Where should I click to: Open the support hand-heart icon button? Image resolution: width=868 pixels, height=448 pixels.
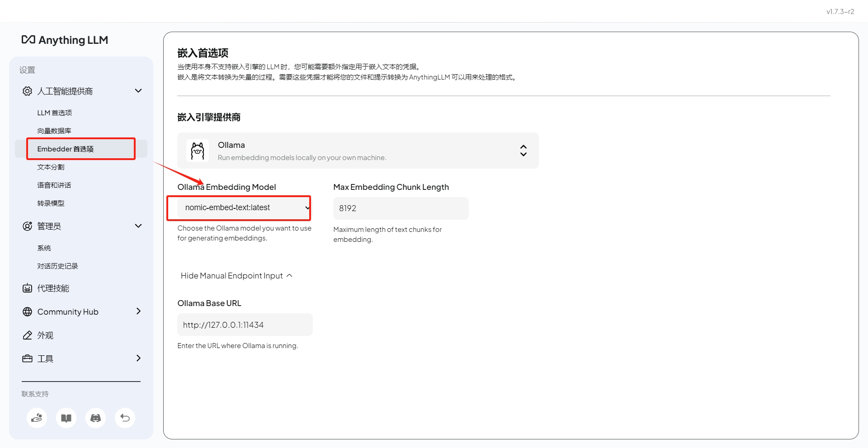(37, 418)
